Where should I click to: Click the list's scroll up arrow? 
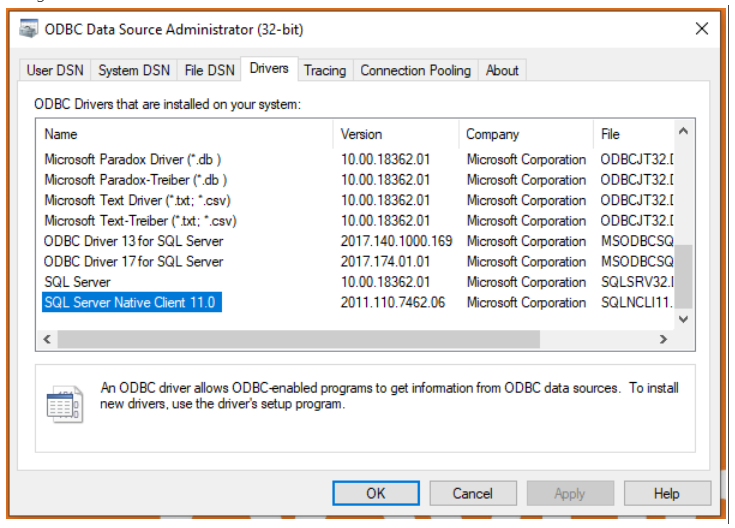coord(683,131)
